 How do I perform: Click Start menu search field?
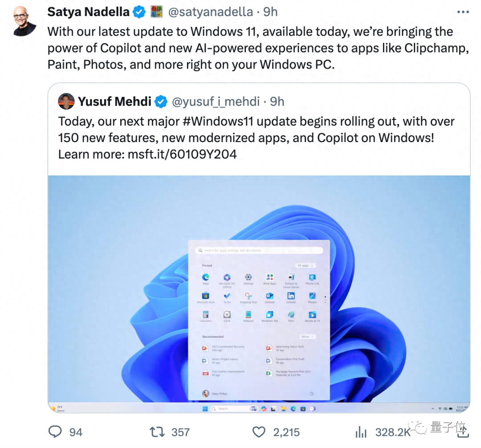coord(259,251)
